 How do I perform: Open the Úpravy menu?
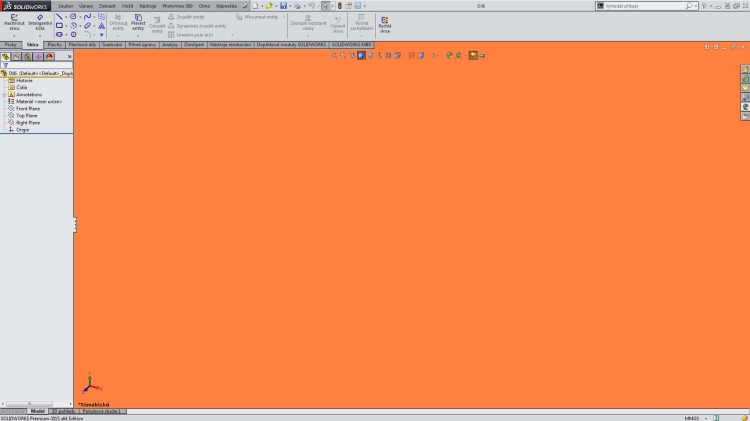coord(86,6)
